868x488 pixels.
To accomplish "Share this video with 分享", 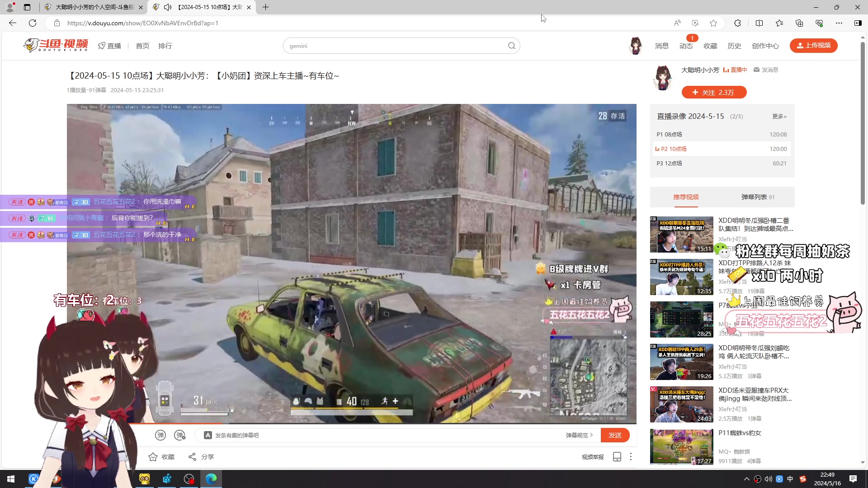I will 201,457.
